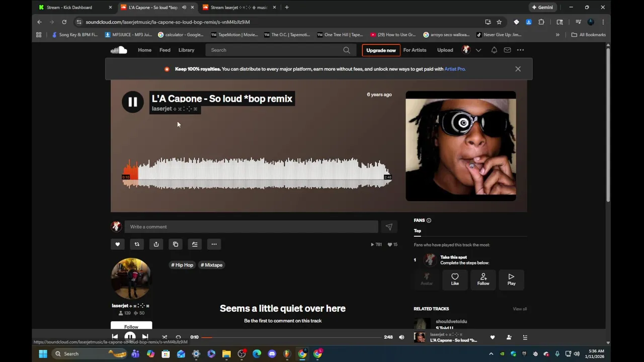Click the Write a comment field
The width and height of the screenshot is (644, 362).
[x=251, y=227]
